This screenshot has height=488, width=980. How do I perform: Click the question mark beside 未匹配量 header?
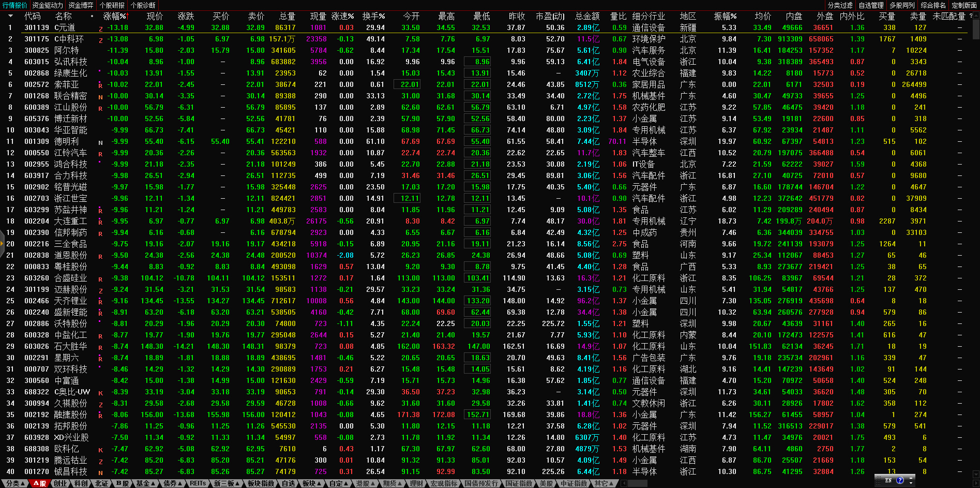tap(971, 16)
